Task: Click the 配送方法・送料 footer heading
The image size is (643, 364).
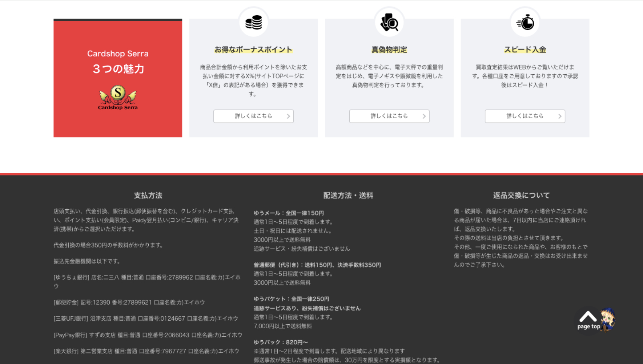Action: (x=348, y=195)
